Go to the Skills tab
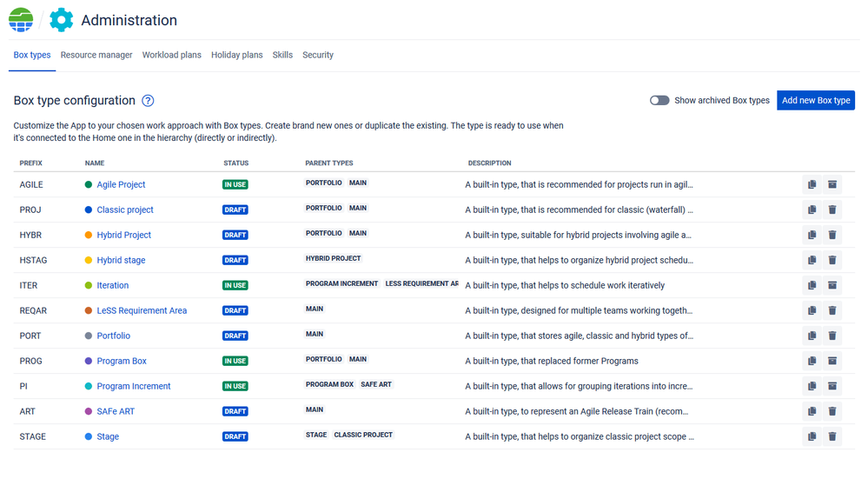 point(282,55)
